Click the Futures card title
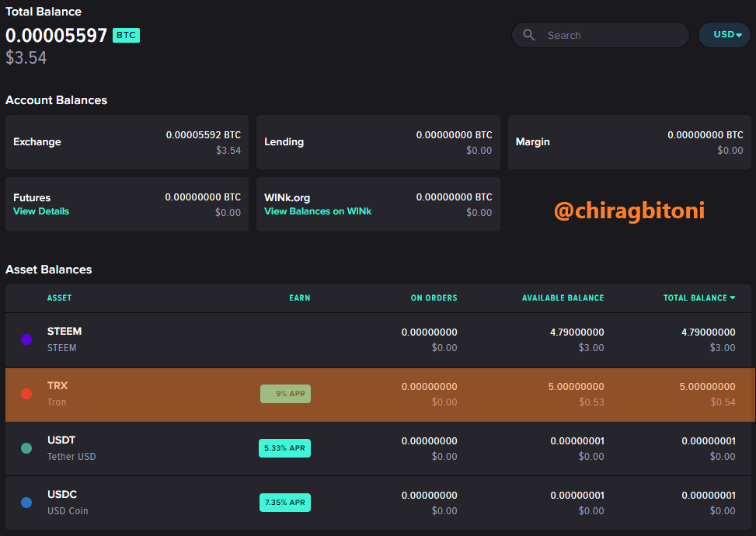Viewport: 756px width, 536px height. pyautogui.click(x=32, y=197)
